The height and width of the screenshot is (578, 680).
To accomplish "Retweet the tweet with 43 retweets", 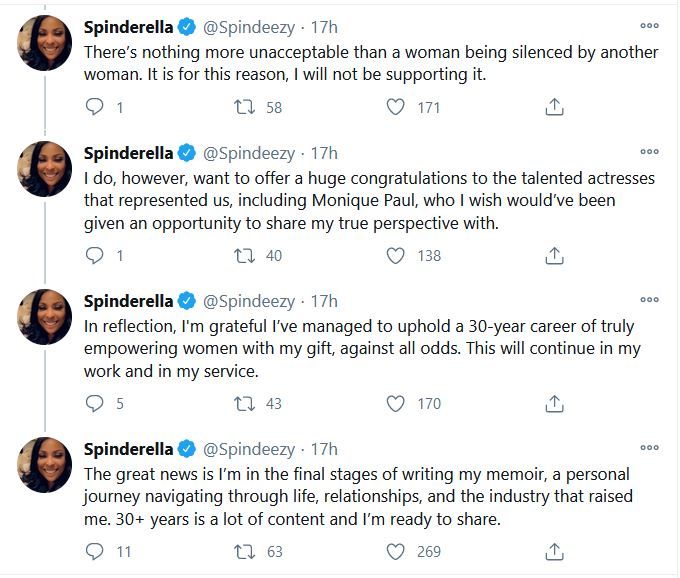I will pos(245,403).
